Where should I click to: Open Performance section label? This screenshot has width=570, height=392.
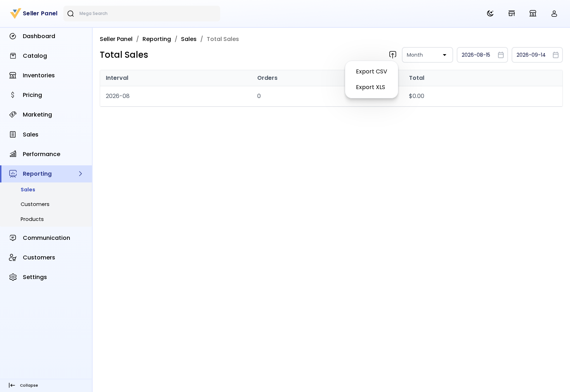(42, 154)
